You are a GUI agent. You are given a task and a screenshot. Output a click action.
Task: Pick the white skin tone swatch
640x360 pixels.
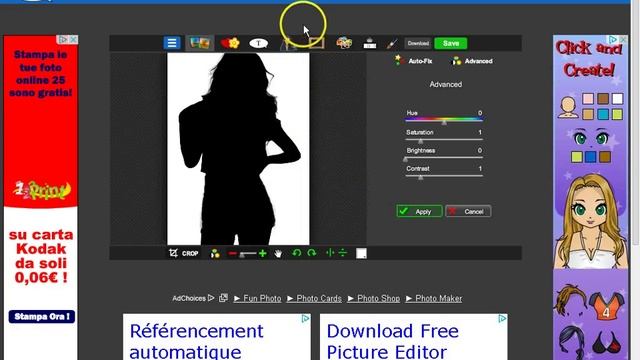click(x=618, y=99)
